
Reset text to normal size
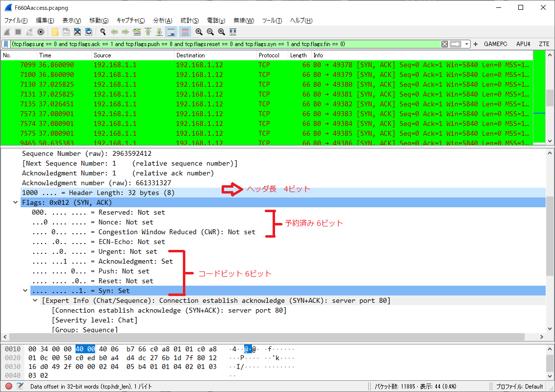click(222, 32)
